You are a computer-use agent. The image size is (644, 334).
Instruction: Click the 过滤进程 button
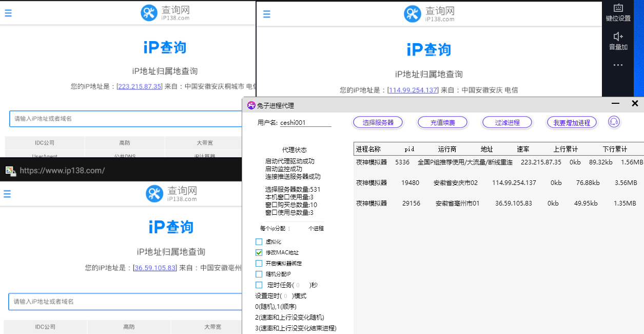point(508,122)
